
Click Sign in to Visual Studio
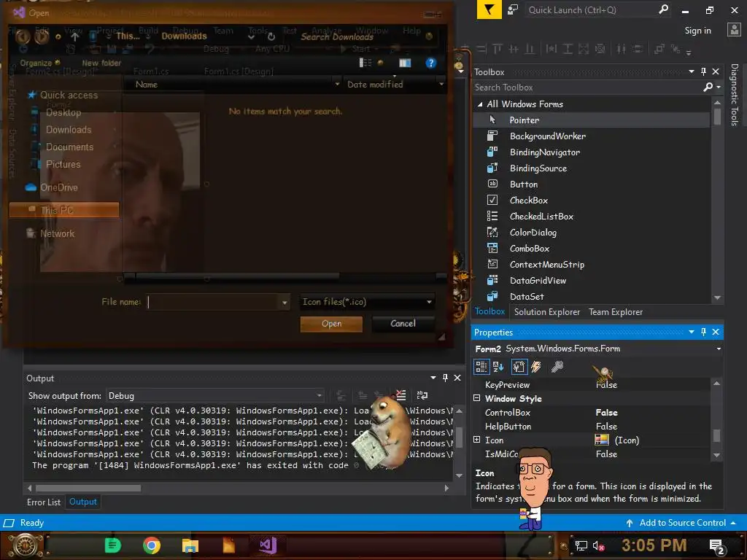(697, 31)
